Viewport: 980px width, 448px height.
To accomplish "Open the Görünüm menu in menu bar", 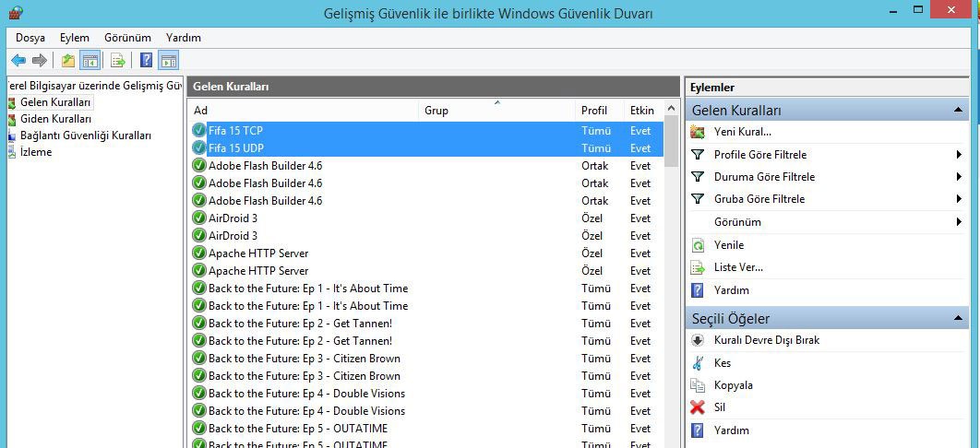I will point(127,38).
